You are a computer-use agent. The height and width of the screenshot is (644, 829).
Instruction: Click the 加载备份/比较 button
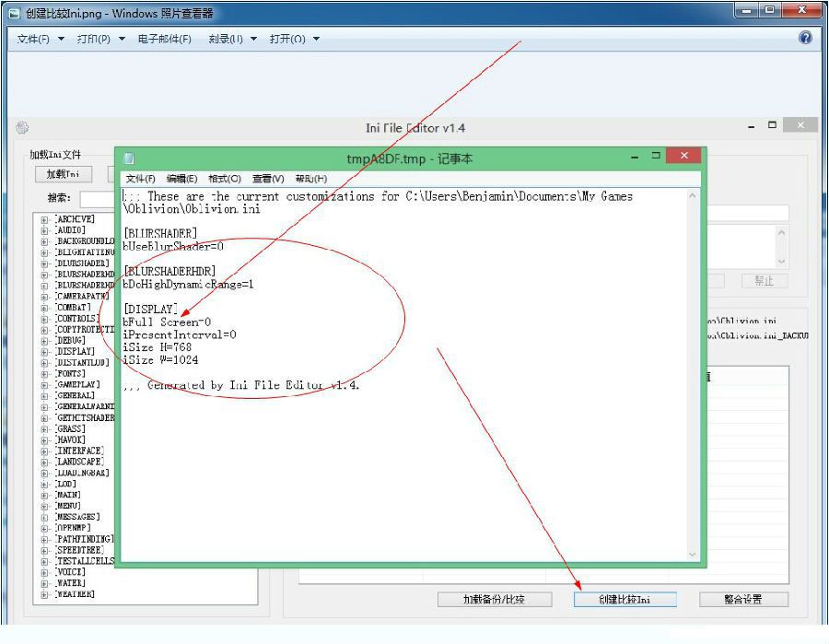point(495,599)
